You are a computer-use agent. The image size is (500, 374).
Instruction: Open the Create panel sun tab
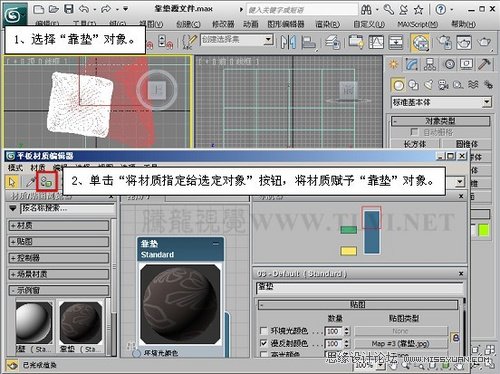(x=393, y=64)
